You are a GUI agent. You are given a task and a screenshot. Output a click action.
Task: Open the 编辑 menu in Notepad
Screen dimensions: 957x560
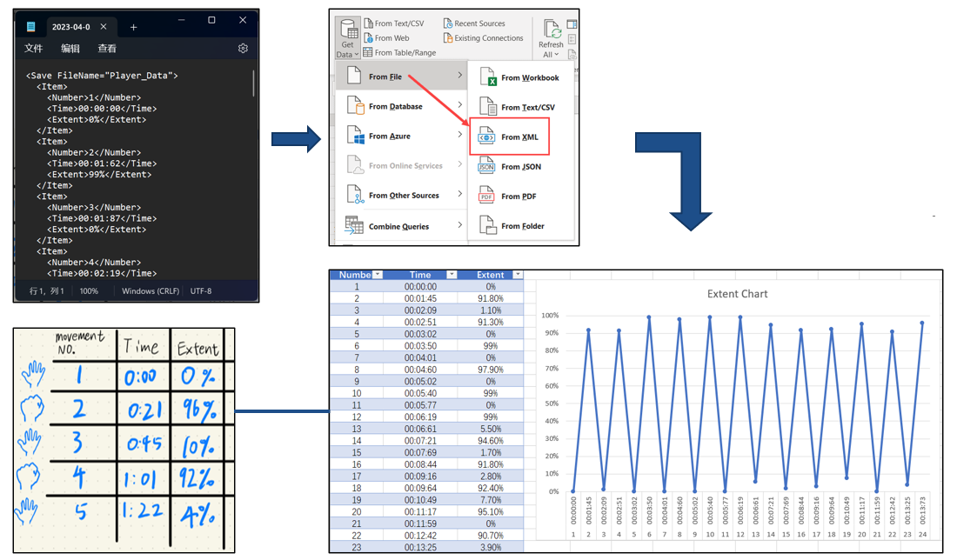pos(70,48)
